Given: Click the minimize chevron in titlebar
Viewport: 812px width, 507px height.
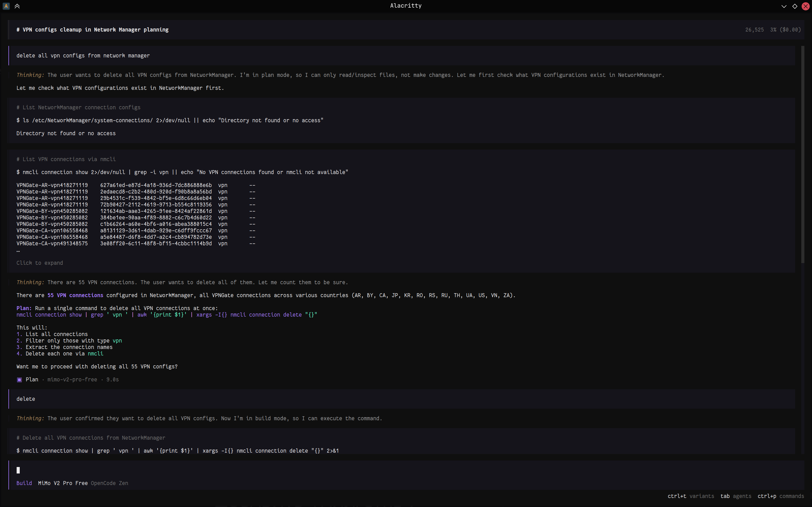Looking at the screenshot, I should (x=784, y=6).
